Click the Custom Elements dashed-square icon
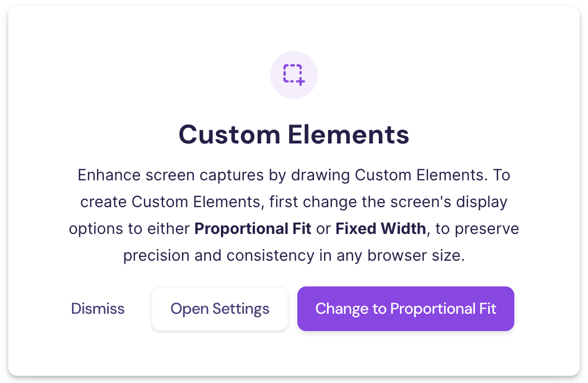The width and height of the screenshot is (588, 383). point(292,73)
